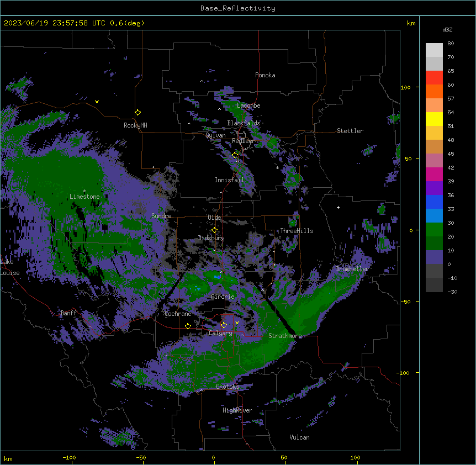Click the Sundre town label
The height and width of the screenshot is (465, 476).
pos(161,216)
